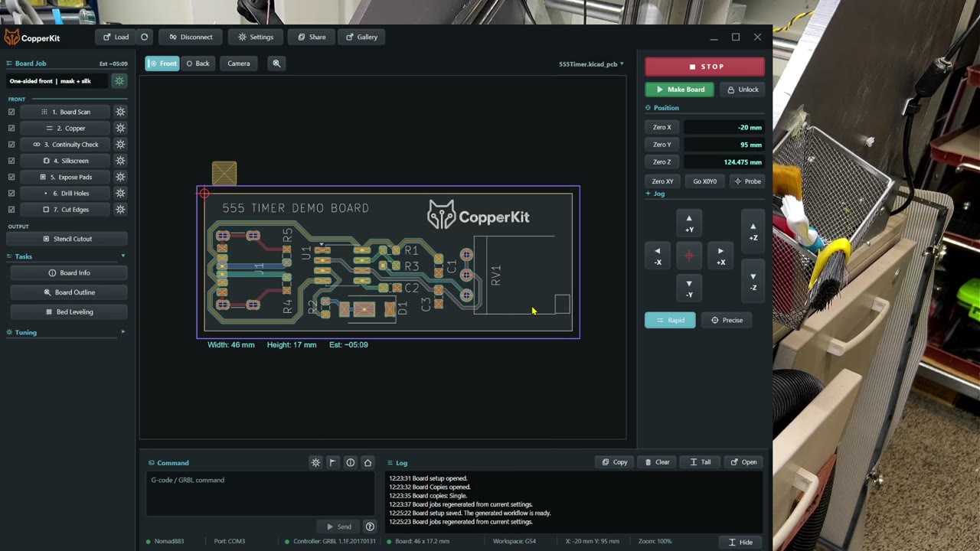Jog the machine in -X direction

point(657,256)
